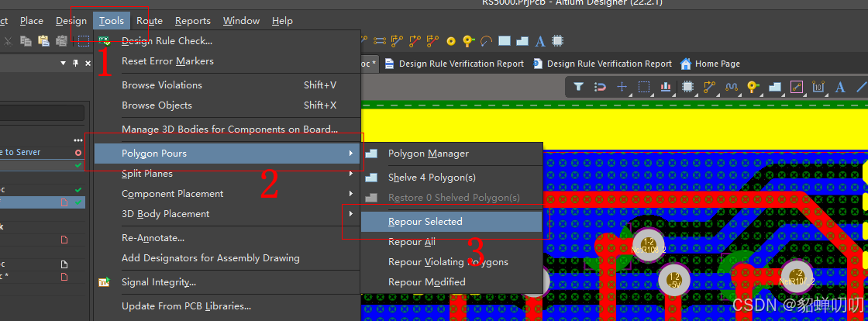The width and height of the screenshot is (868, 321).
Task: Select the Place Fill rectangle icon in top toolbar
Action: click(505, 40)
